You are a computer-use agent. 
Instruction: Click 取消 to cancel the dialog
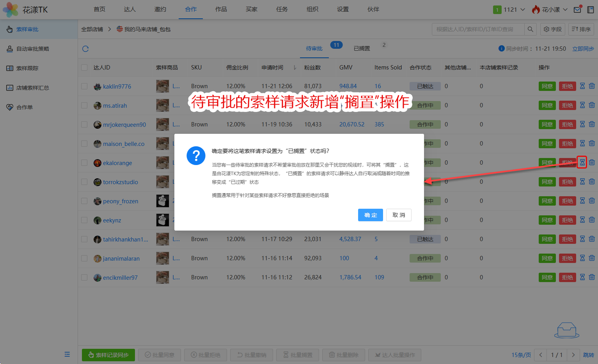(x=399, y=215)
